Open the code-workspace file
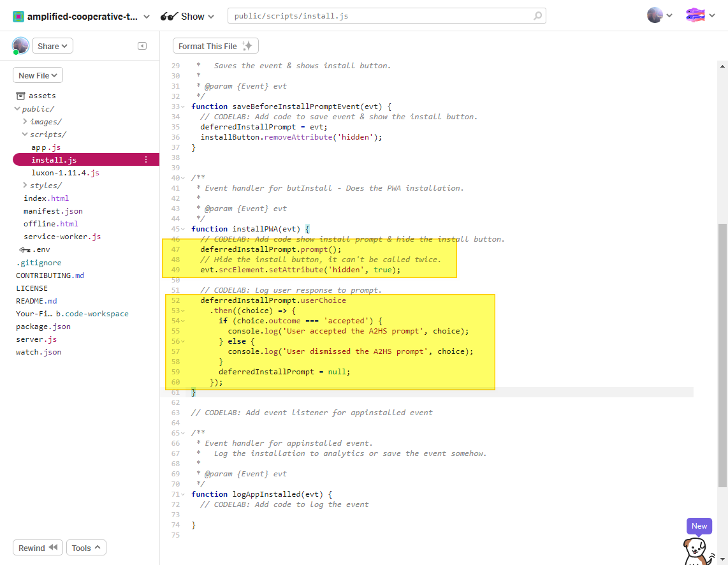The image size is (728, 565). (72, 314)
